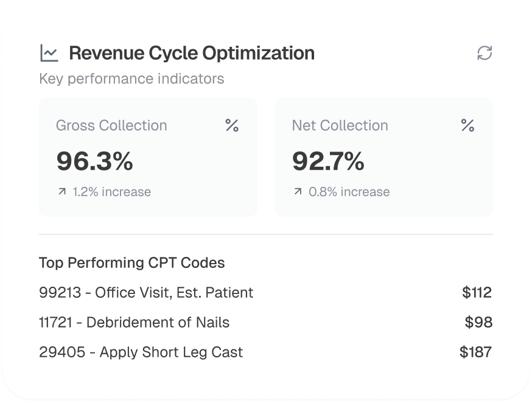Click the 0.8% increase label

coord(349,192)
